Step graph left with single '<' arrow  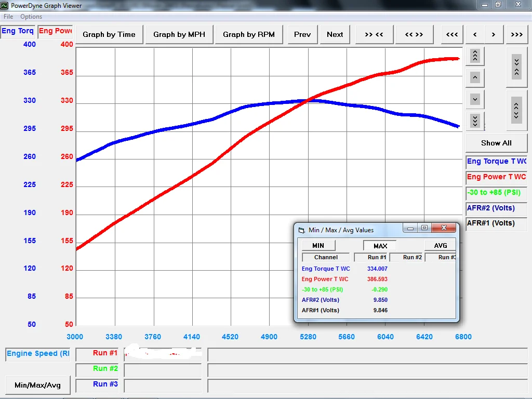pyautogui.click(x=475, y=35)
